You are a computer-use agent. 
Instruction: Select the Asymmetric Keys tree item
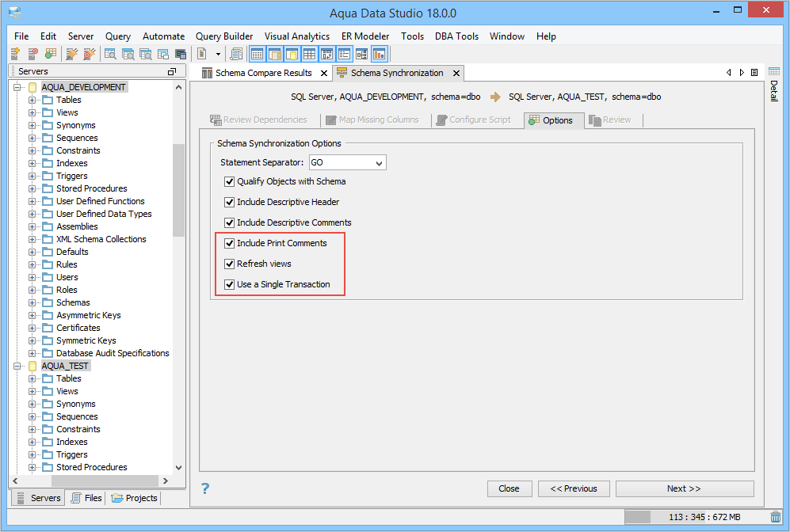click(89, 315)
